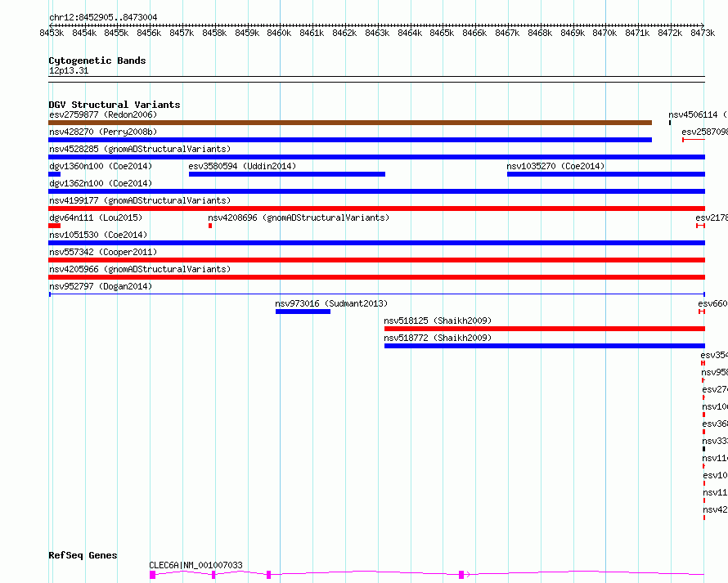The width and height of the screenshot is (728, 583).
Task: Click the brown esv2759877 (Redon2006) variant bar
Action: [350, 123]
